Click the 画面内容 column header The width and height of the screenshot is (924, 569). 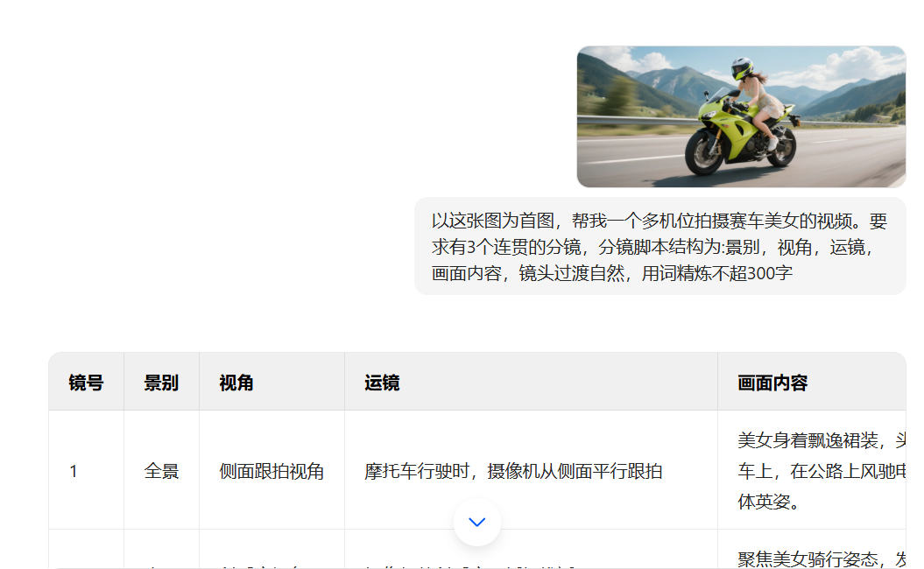click(811, 383)
